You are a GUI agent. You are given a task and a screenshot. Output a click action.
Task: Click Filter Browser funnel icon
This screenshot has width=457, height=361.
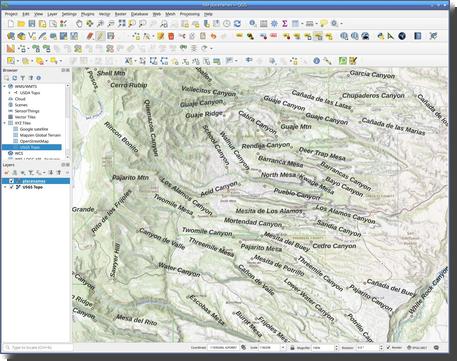tap(23, 78)
